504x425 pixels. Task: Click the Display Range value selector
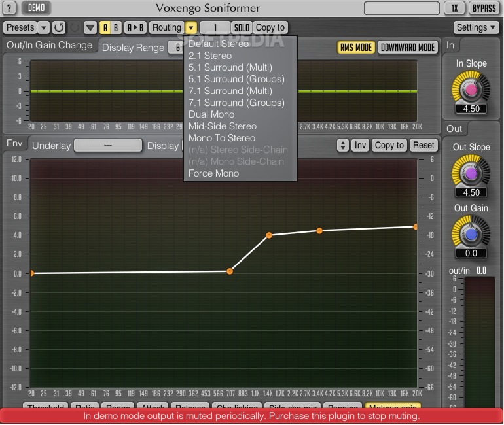click(x=176, y=48)
